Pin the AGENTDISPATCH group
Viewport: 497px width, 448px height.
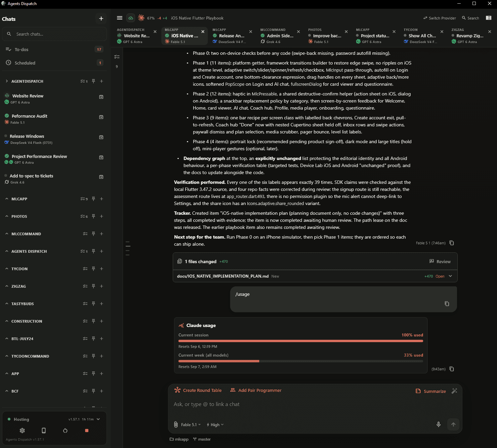[x=93, y=81]
